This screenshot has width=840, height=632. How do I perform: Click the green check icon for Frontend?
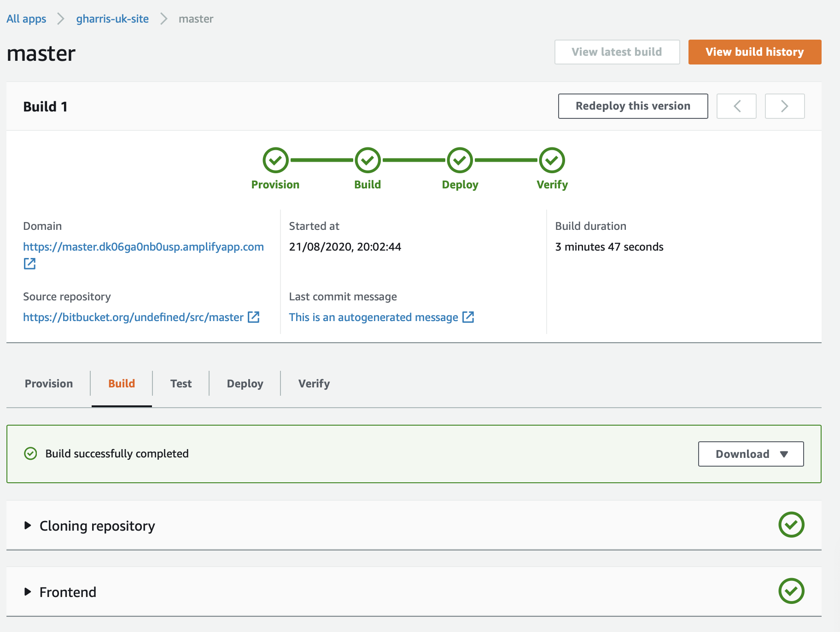(x=791, y=591)
